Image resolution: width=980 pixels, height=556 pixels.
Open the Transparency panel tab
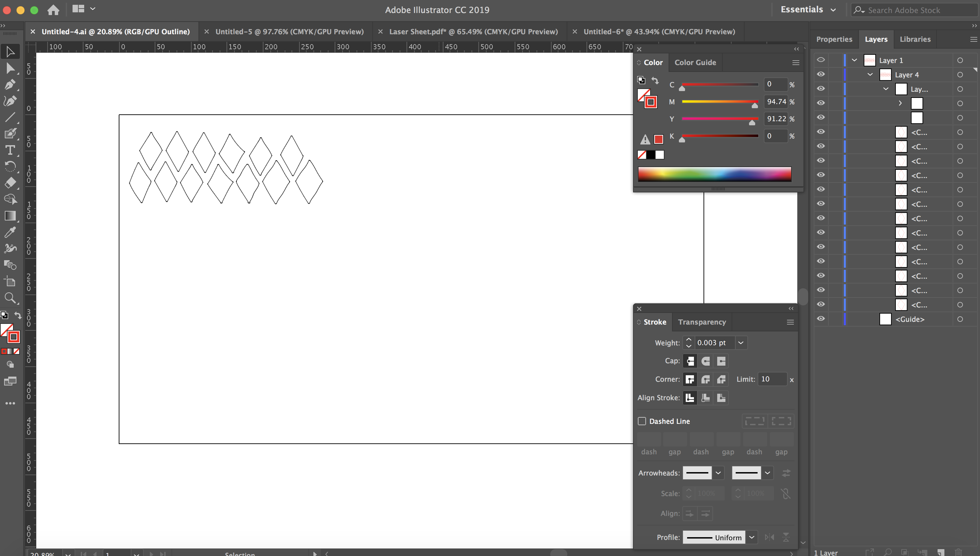click(x=702, y=322)
